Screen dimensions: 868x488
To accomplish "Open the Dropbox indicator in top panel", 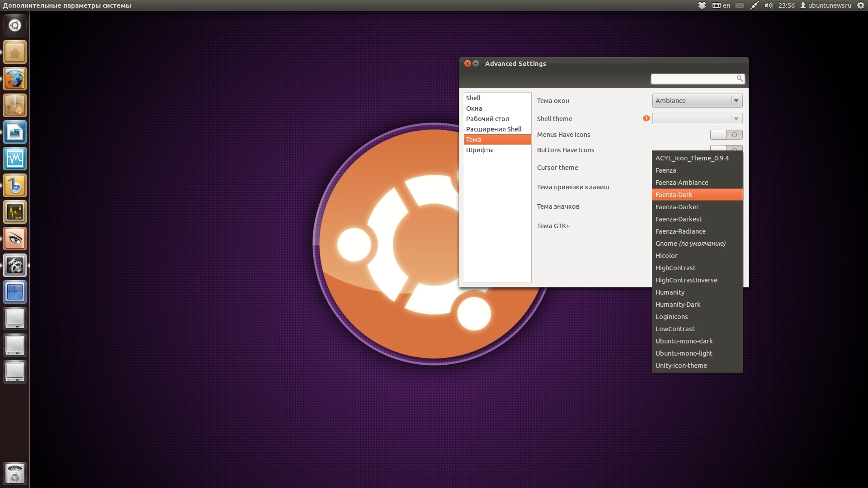I will (x=702, y=5).
